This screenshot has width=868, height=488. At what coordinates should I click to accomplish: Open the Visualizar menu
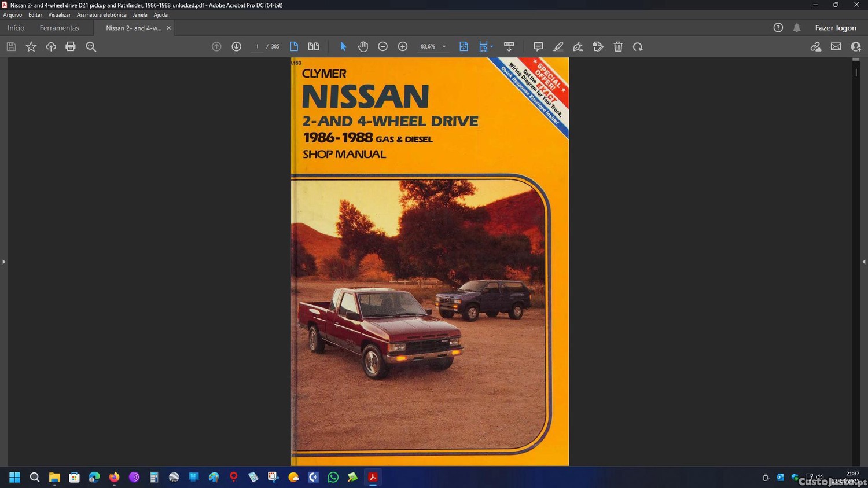tap(59, 15)
